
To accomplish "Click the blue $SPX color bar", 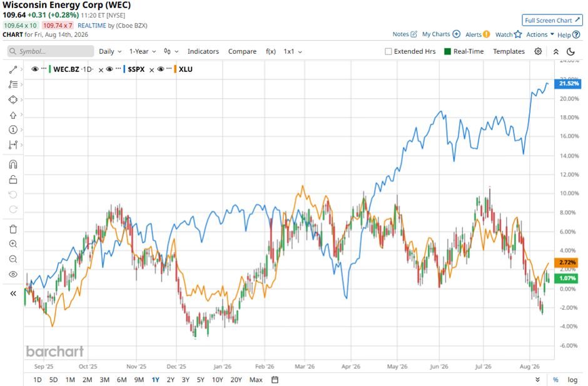I will pyautogui.click(x=124, y=69).
